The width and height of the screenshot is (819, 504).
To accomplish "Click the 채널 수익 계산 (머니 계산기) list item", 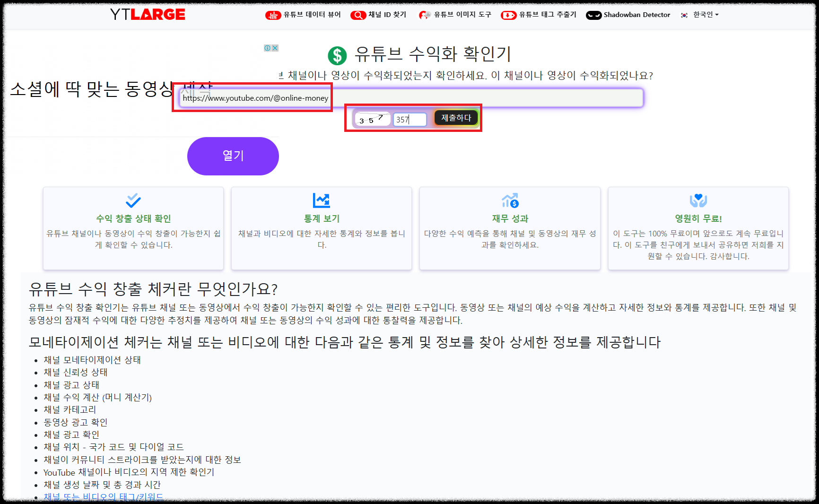I will [98, 397].
